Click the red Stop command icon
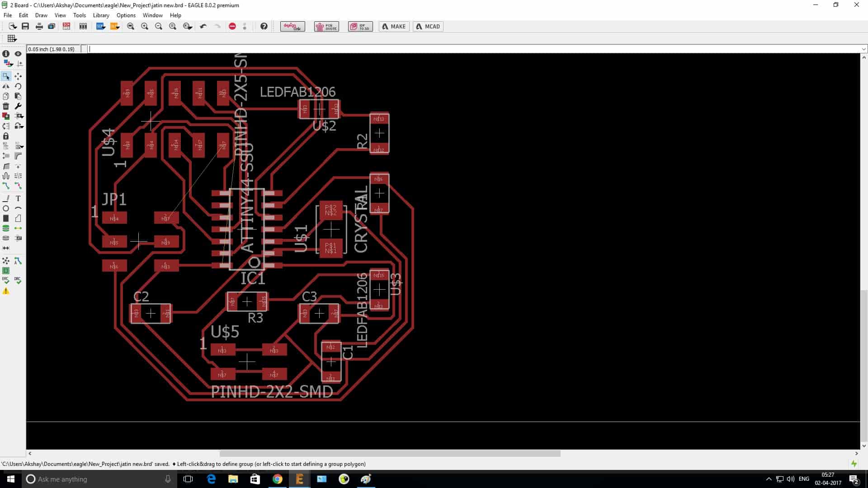 coord(232,26)
